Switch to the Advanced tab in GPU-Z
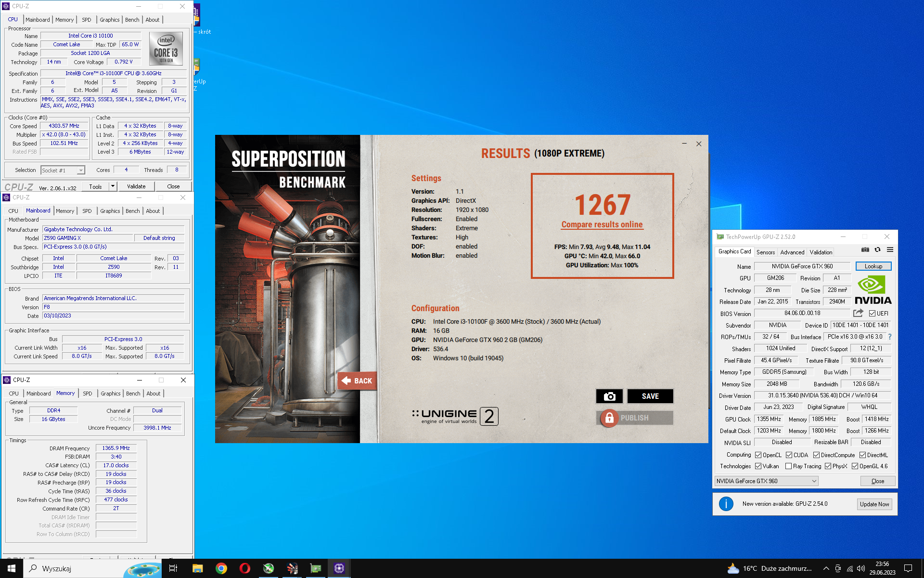 coord(792,252)
